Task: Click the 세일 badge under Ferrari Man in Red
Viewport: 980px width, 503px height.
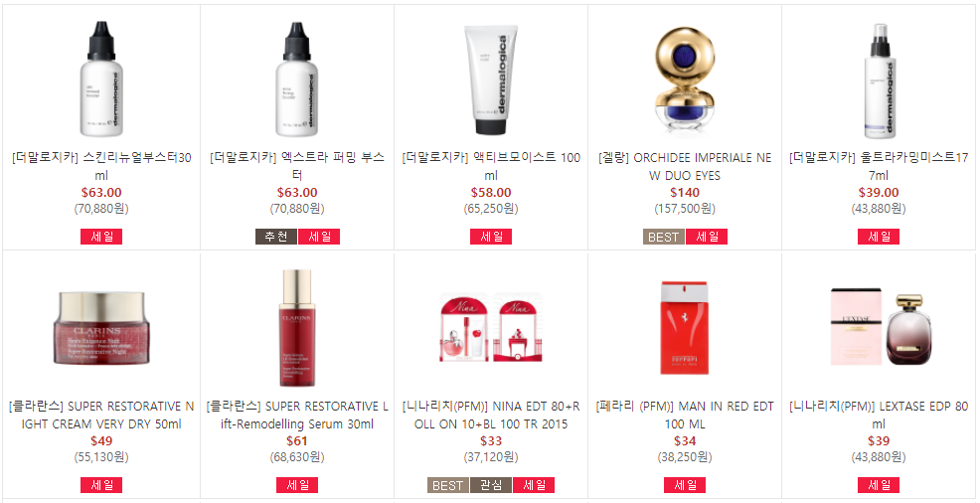Action: point(685,485)
